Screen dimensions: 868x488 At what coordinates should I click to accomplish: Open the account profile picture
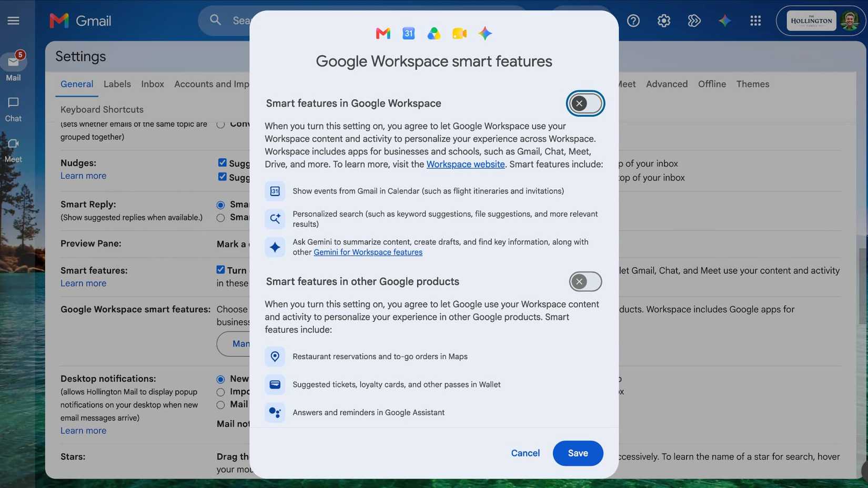(x=850, y=21)
